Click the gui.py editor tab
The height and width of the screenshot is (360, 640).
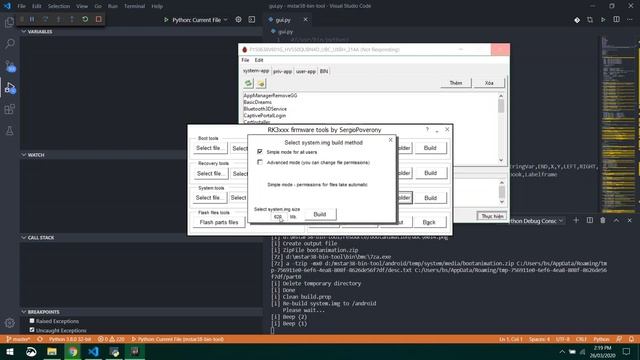[283, 20]
